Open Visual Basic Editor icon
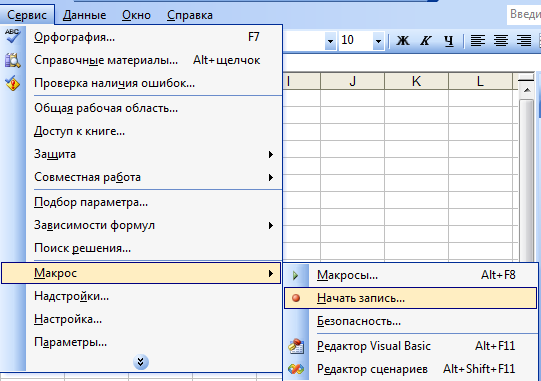This screenshot has height=381, width=541. pyautogui.click(x=296, y=346)
